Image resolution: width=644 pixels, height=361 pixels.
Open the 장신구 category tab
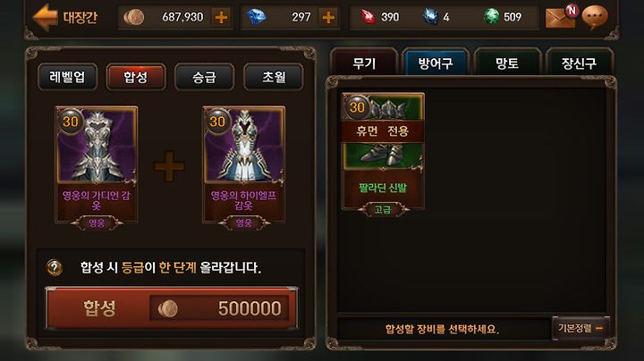coord(579,63)
